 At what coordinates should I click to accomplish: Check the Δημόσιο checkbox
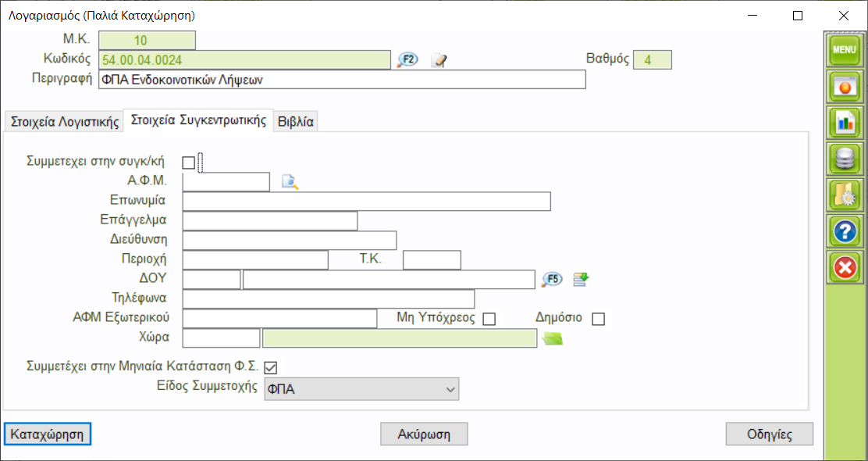(x=599, y=319)
